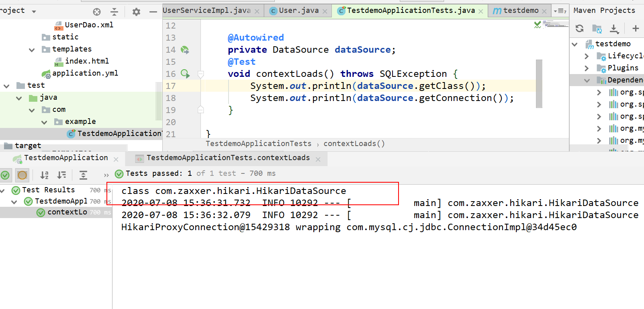Collapse the TestdemoAppl test class node
This screenshot has width=644, height=309.
(x=14, y=202)
